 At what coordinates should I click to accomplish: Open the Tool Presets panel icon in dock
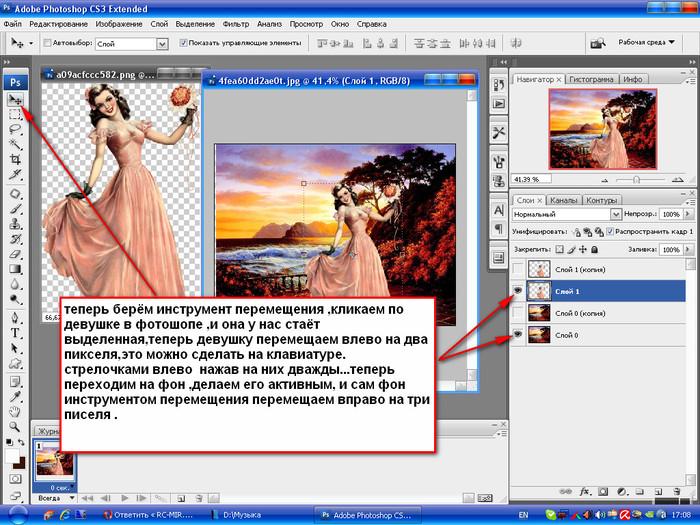[x=499, y=133]
